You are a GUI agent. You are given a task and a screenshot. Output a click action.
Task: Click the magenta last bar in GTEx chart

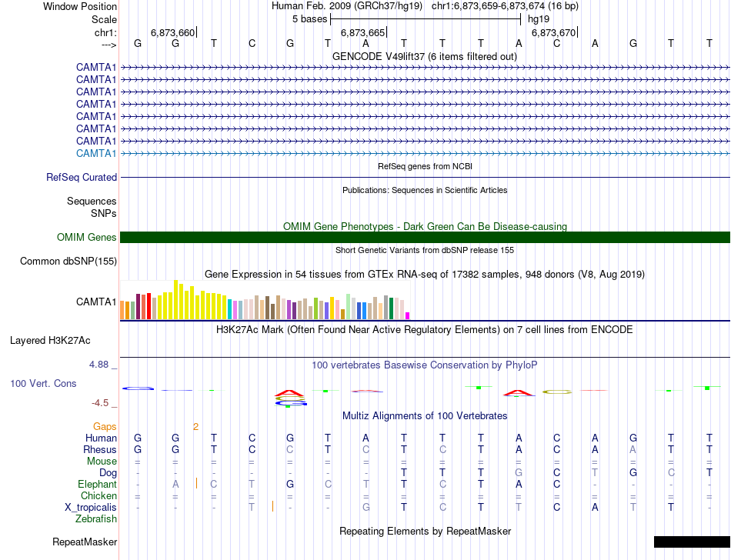[408, 316]
